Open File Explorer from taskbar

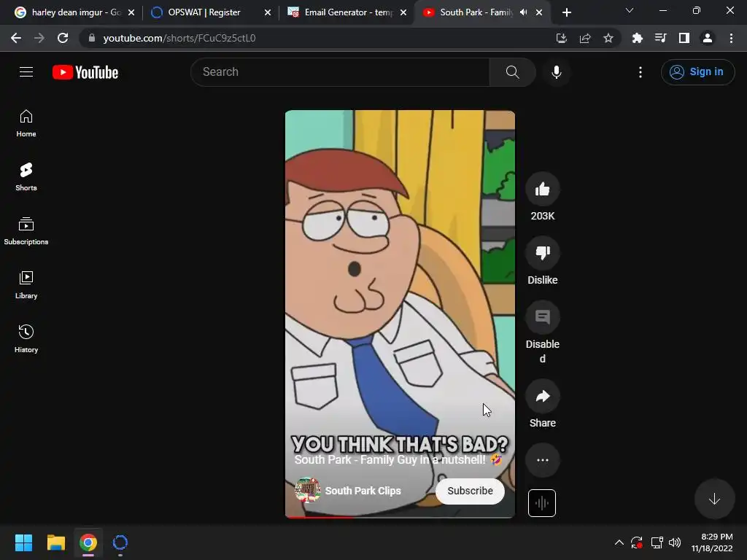[55, 542]
